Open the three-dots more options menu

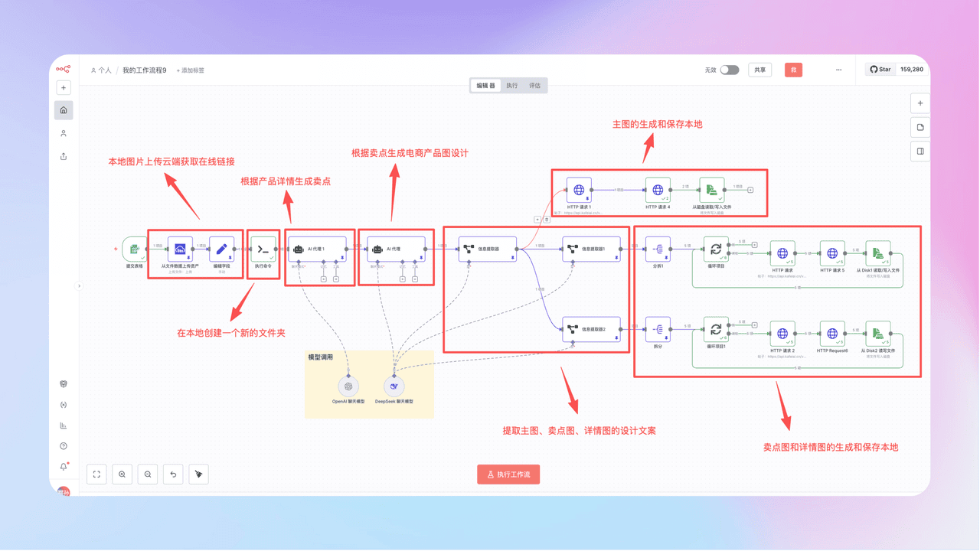coord(839,70)
